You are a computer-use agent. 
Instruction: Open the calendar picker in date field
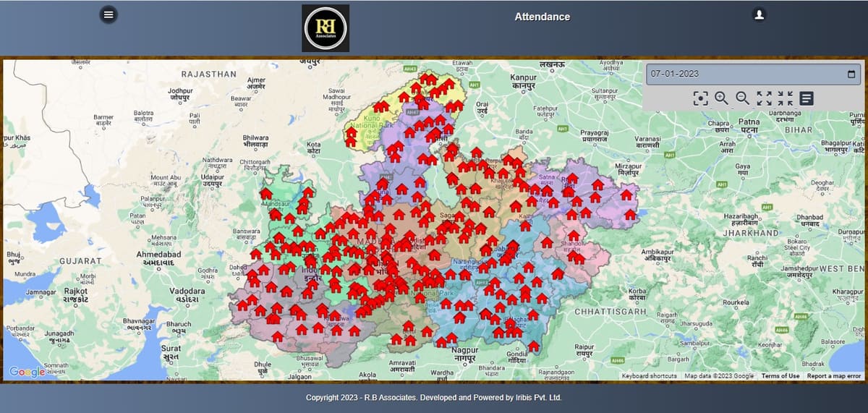tap(851, 74)
